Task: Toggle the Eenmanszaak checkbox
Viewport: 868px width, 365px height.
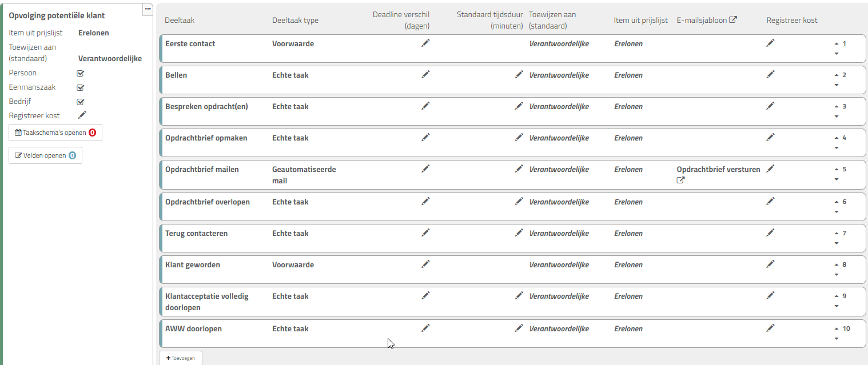Action: (x=81, y=87)
